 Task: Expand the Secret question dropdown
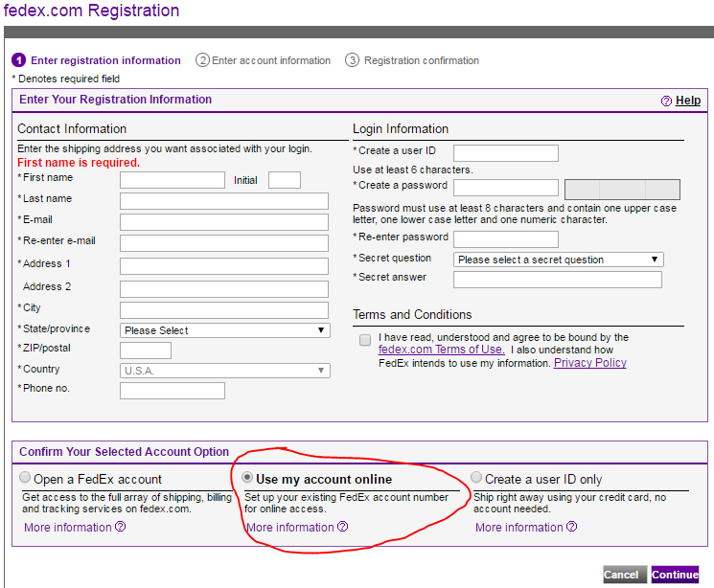coord(559,260)
